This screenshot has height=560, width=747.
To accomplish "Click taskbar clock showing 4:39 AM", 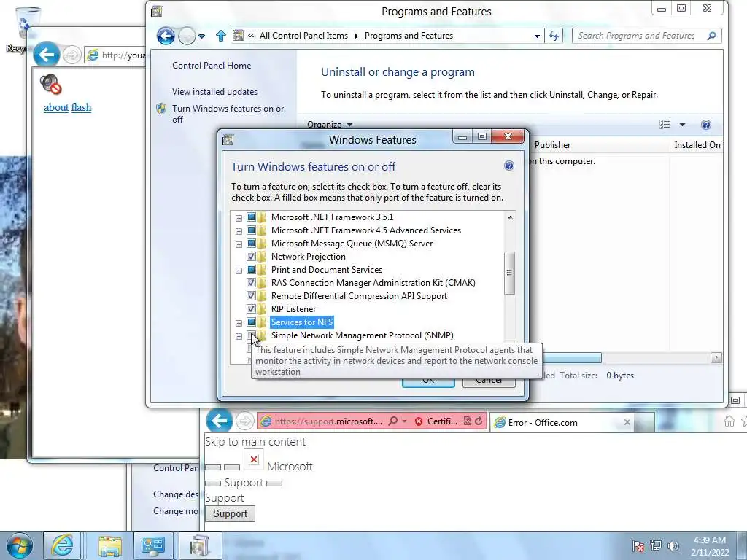I will 710,546.
